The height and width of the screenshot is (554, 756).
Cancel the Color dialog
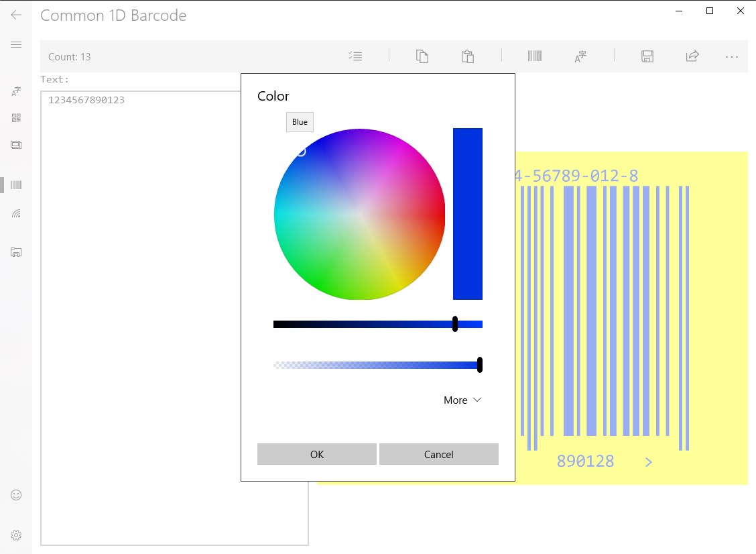point(439,454)
